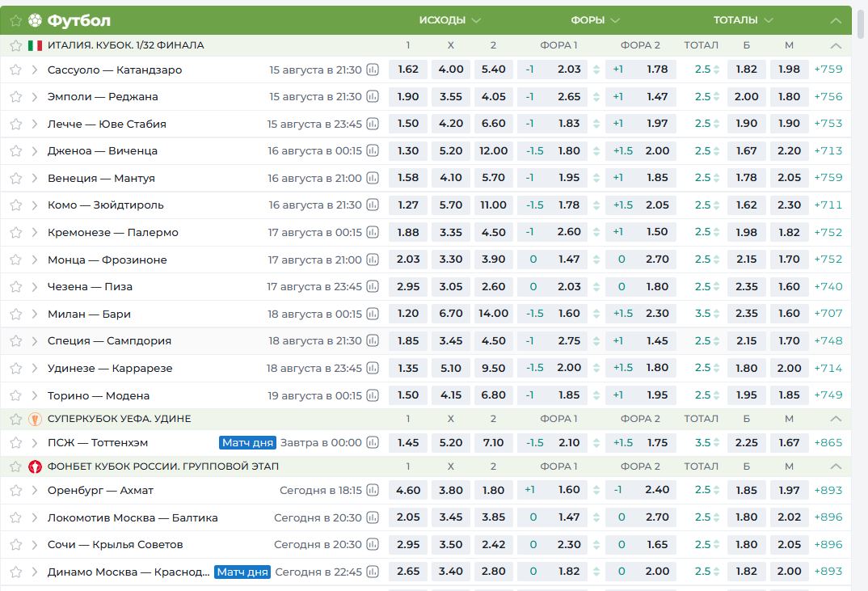Star the Суперкубок УЕФА league header
This screenshot has width=868, height=591.
[x=15, y=419]
